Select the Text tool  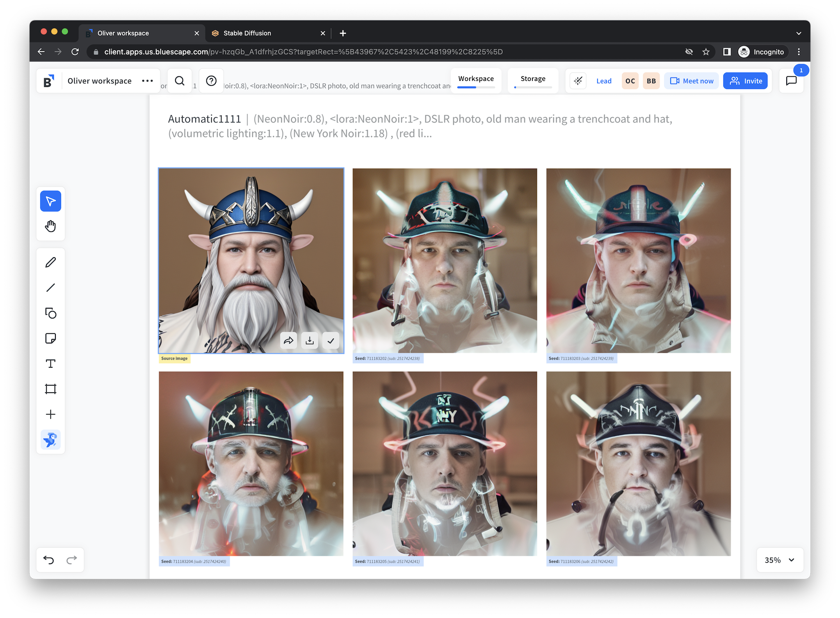(x=50, y=364)
